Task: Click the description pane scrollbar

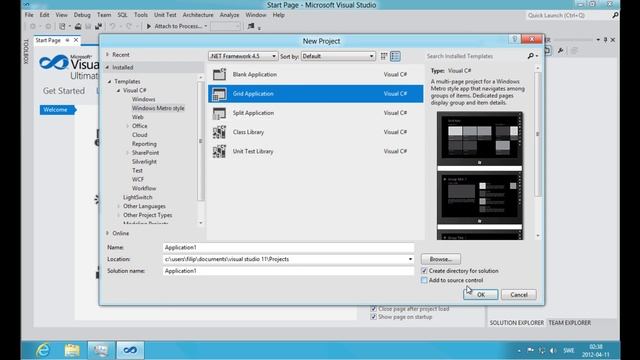Action: click(x=538, y=134)
